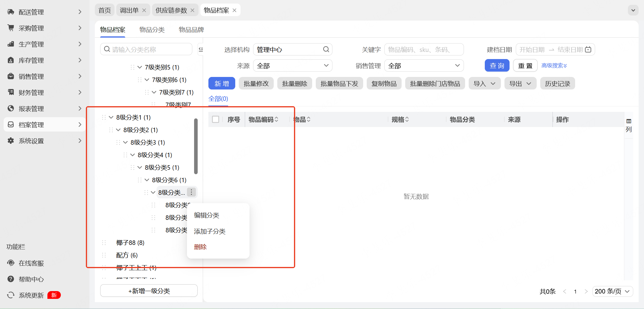Click the 档案管理 inbox icon
The image size is (644, 309).
point(11,125)
